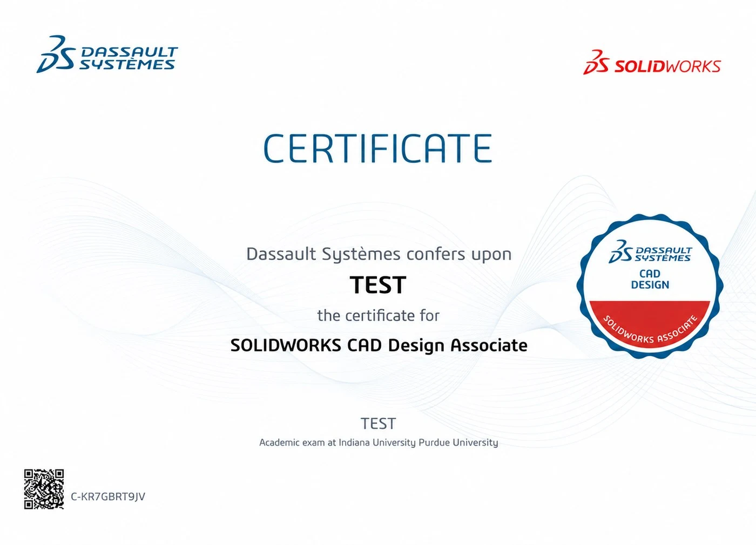
Task: Click the Dassault Systèmes logo at top left
Action: (107, 54)
